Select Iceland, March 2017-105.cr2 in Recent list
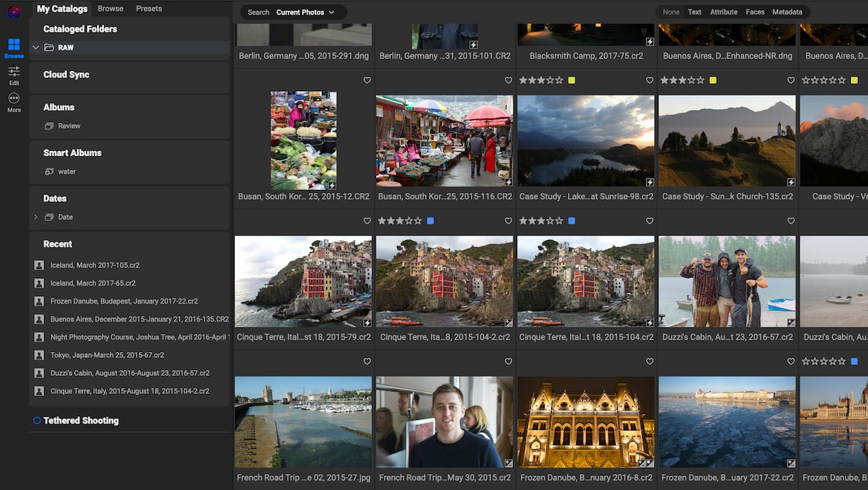868x490 pixels. [94, 265]
